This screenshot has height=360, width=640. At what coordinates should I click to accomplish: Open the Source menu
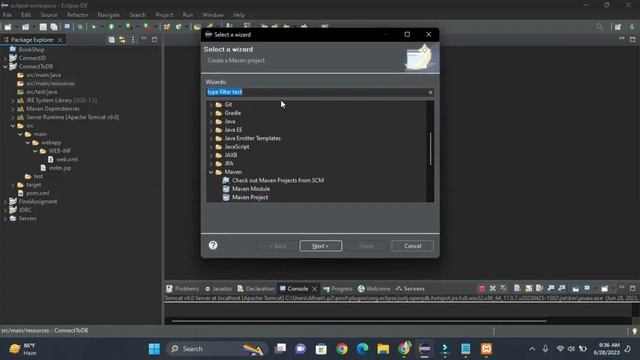pyautogui.click(x=49, y=15)
